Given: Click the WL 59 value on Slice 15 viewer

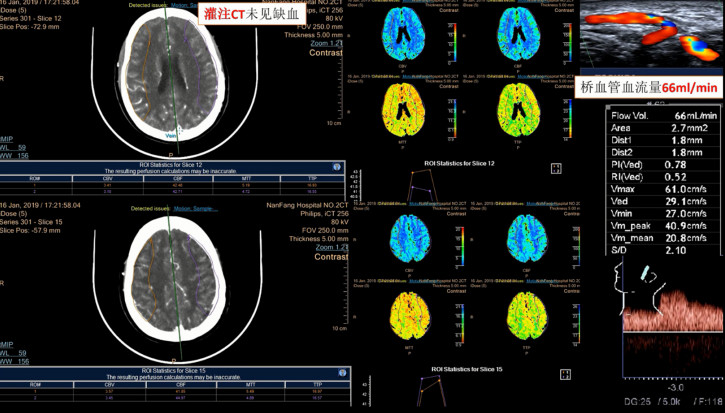Looking at the screenshot, I should [13, 353].
